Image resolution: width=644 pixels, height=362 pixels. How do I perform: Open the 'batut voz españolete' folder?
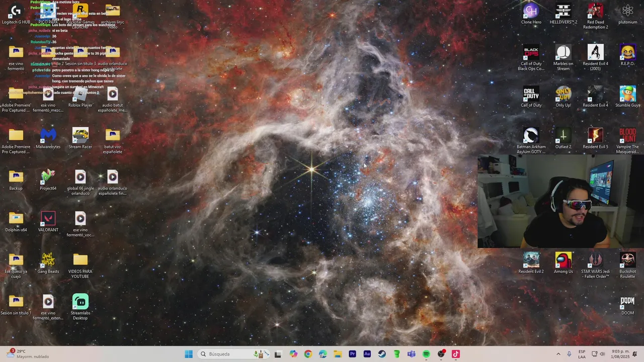(x=113, y=142)
